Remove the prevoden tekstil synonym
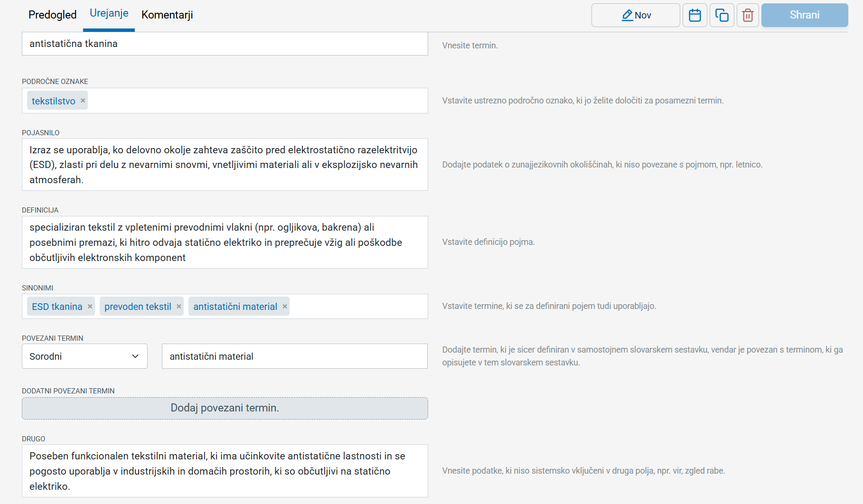 coord(179,307)
